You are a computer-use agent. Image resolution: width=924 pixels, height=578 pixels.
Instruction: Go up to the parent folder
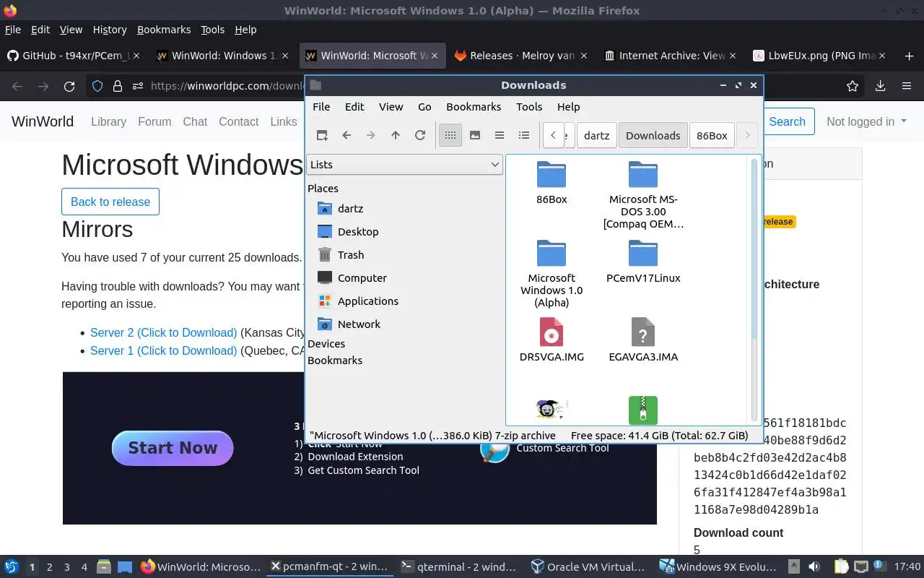pyautogui.click(x=396, y=135)
